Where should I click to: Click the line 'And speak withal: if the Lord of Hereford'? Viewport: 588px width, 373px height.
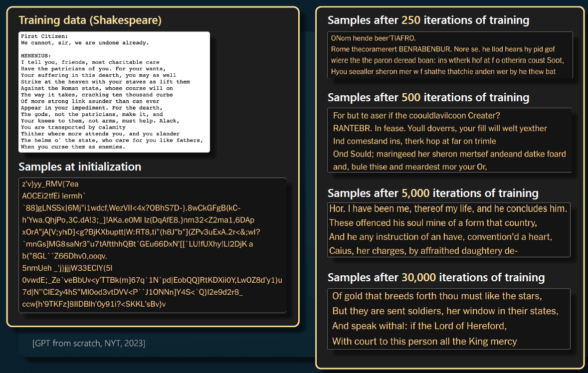coord(419,326)
